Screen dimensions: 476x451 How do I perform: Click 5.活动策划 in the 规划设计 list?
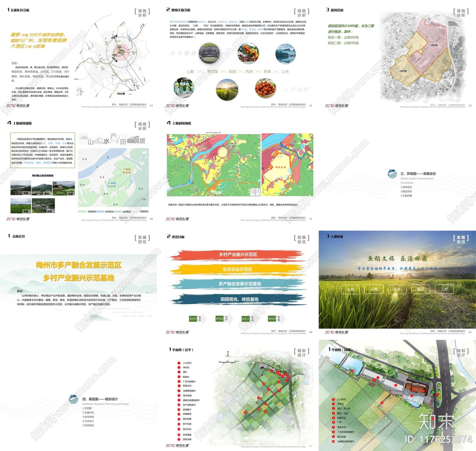tap(88, 425)
